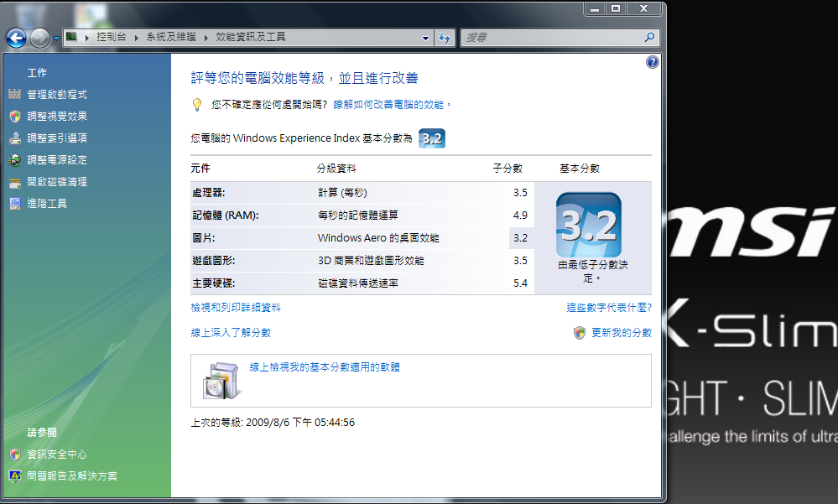Open 這些數字代表什麼? link
This screenshot has height=504, width=838.
608,308
